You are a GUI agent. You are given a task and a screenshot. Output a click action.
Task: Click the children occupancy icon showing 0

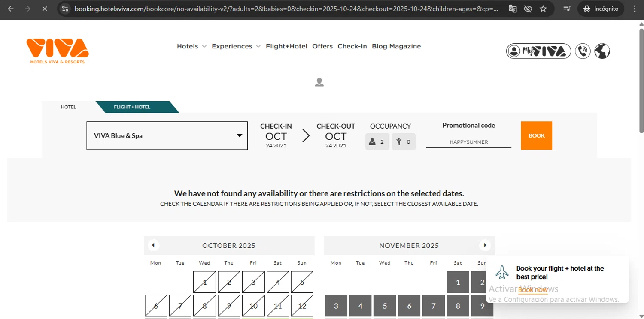[404, 142]
